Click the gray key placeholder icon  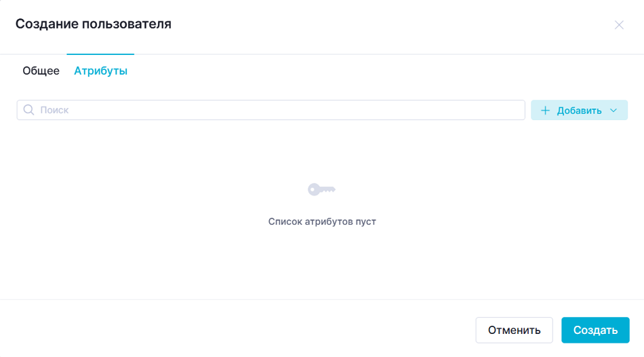coord(321,189)
